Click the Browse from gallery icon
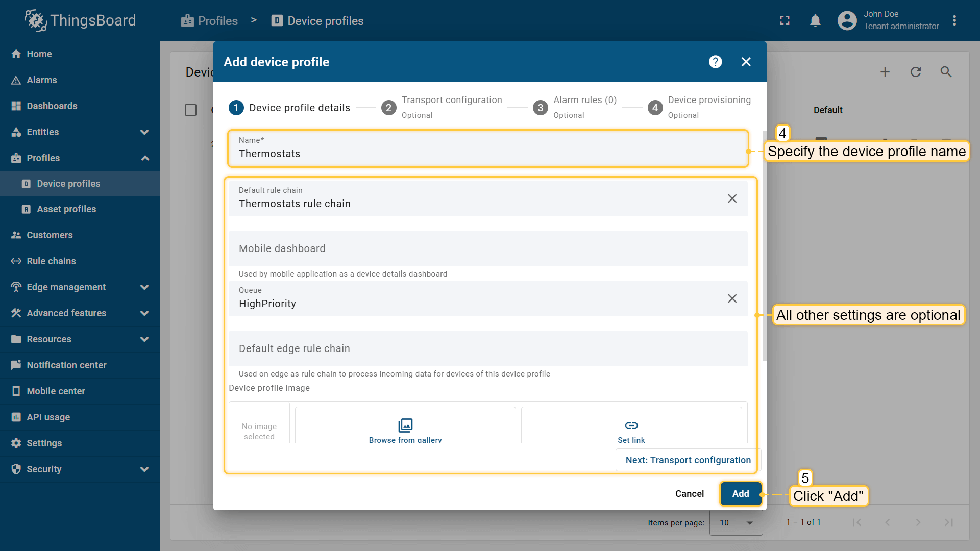This screenshot has width=980, height=551. pos(405,425)
